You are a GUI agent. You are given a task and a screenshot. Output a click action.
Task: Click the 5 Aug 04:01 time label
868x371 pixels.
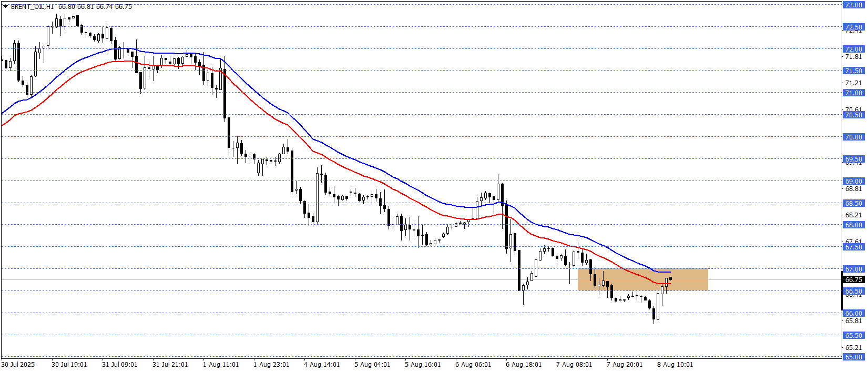pyautogui.click(x=372, y=364)
